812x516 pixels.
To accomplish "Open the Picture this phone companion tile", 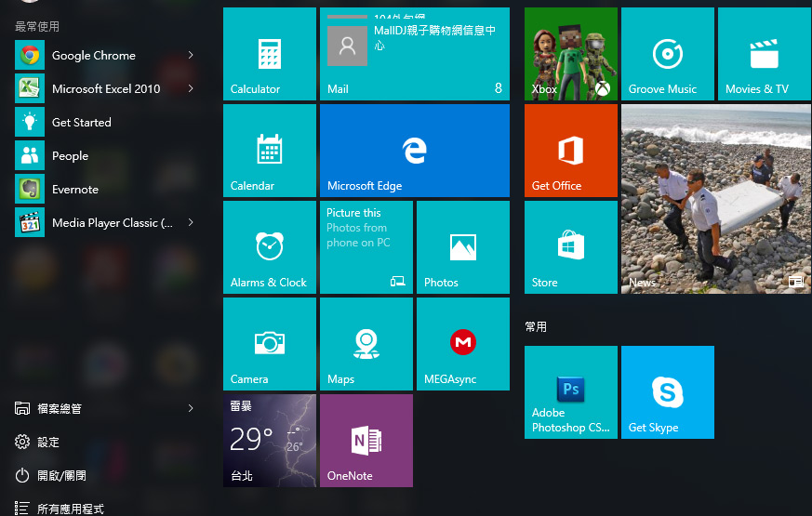I will pos(366,247).
